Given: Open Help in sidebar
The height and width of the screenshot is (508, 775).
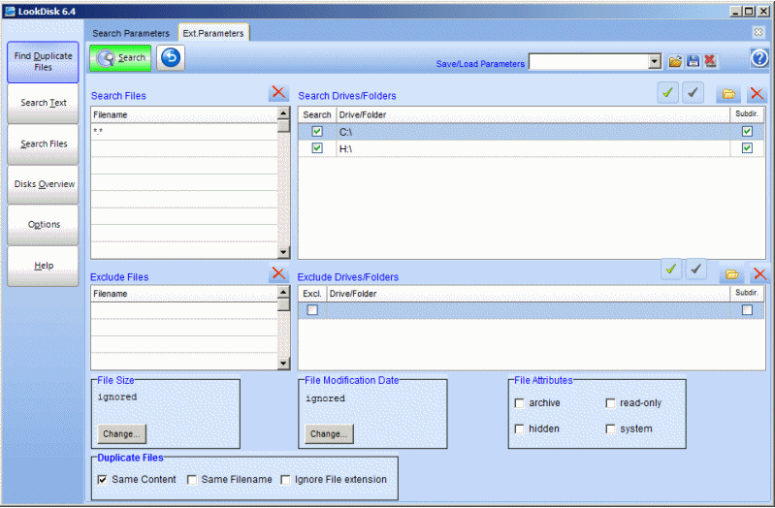Looking at the screenshot, I should coord(43,266).
